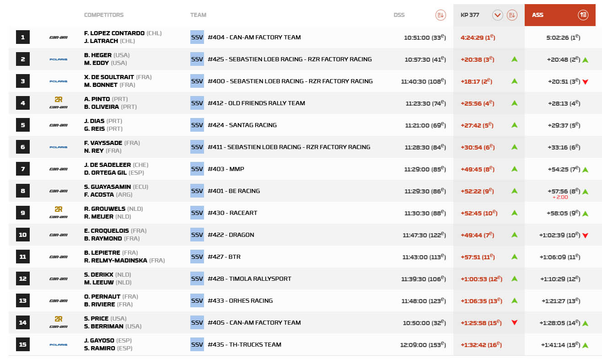Click the red down arrow next to +1:02:39
This screenshot has height=364, width=602.
[585, 236]
